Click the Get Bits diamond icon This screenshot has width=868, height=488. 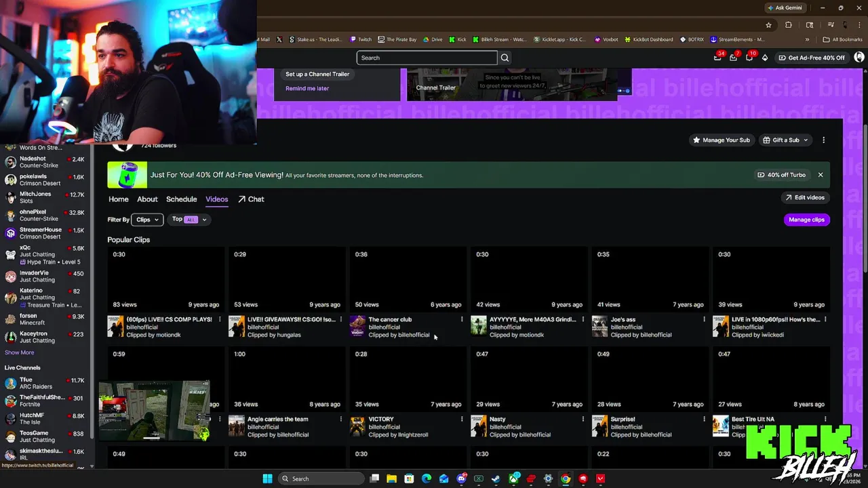coord(765,58)
